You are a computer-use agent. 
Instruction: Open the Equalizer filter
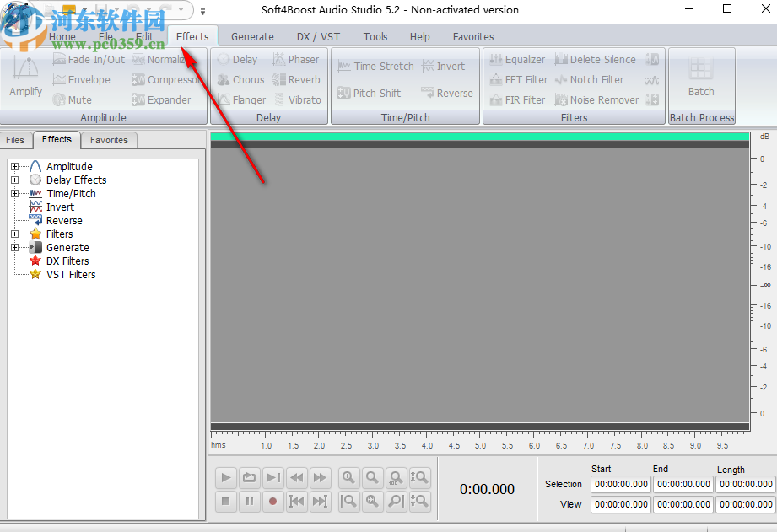(517, 60)
